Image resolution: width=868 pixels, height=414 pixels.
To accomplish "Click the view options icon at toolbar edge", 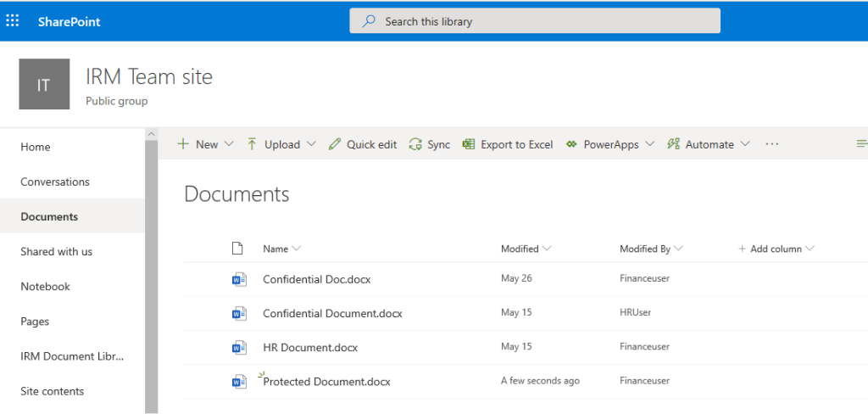I will point(861,144).
